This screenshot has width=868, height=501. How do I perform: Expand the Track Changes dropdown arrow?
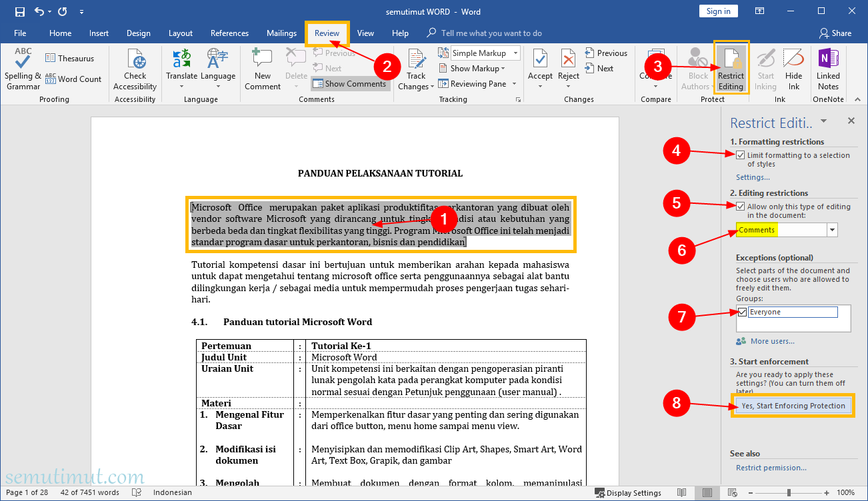(432, 87)
